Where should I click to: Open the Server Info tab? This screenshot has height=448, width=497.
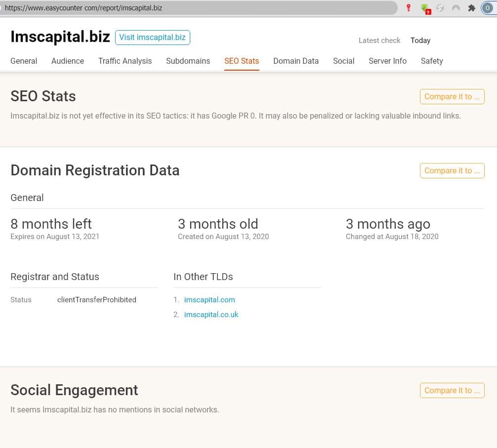coord(387,61)
